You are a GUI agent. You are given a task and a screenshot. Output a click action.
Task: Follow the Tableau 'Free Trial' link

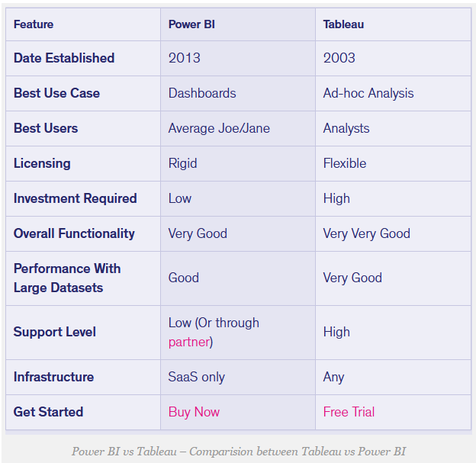pos(349,412)
